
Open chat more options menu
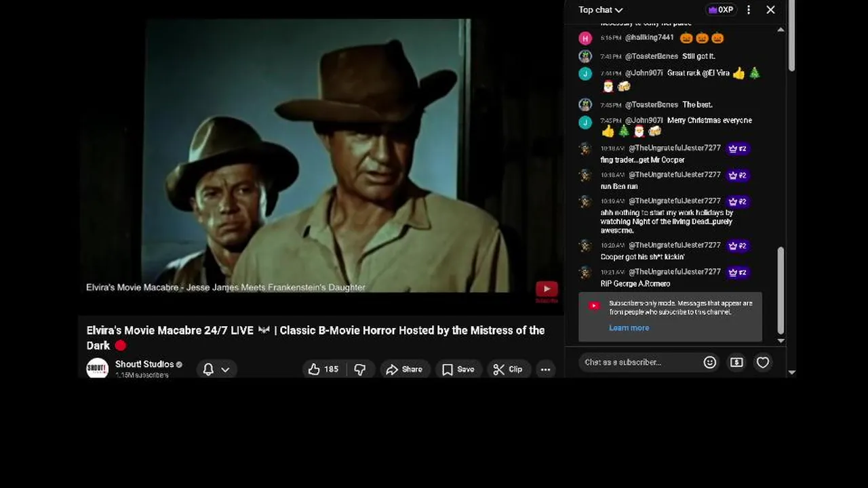(x=749, y=9)
